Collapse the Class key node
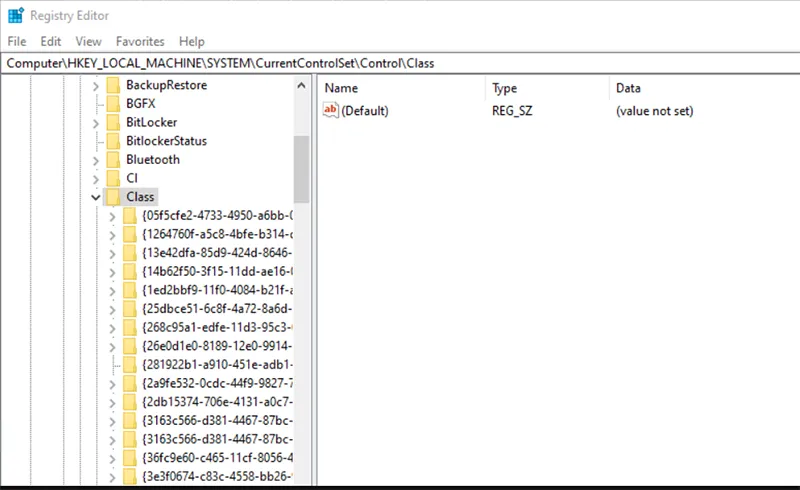 95,197
